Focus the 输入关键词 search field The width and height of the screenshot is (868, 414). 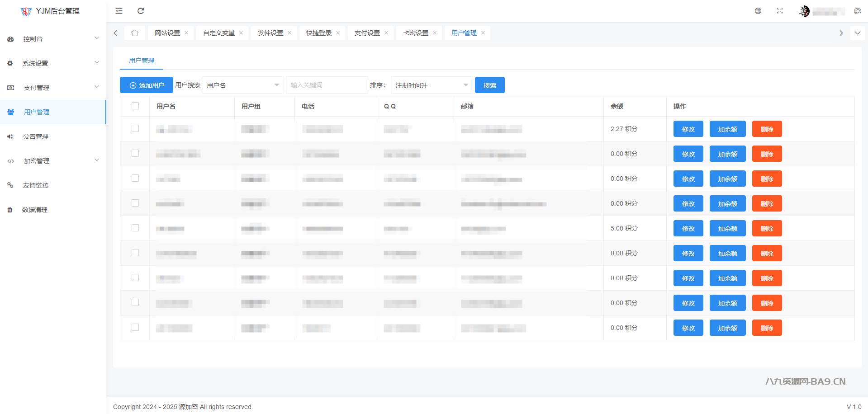[x=327, y=85]
